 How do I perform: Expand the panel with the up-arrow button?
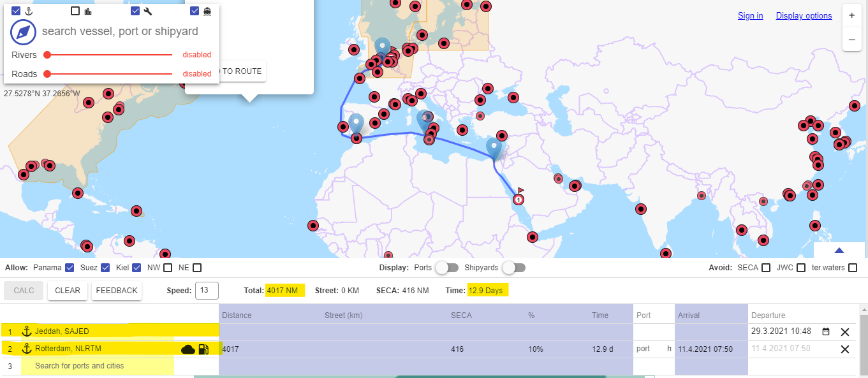pos(839,251)
